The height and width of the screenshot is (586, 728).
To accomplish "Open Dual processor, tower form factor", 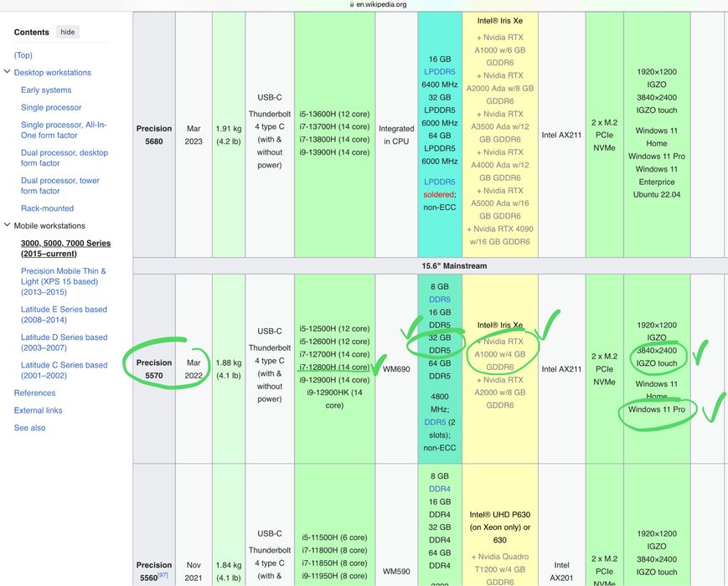I will [x=59, y=186].
